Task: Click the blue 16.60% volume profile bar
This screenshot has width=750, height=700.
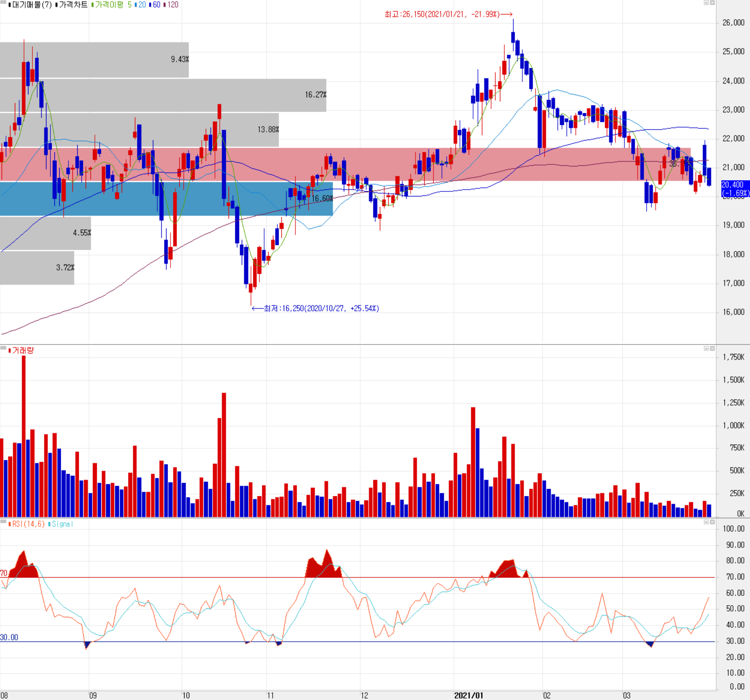Action: click(166, 199)
